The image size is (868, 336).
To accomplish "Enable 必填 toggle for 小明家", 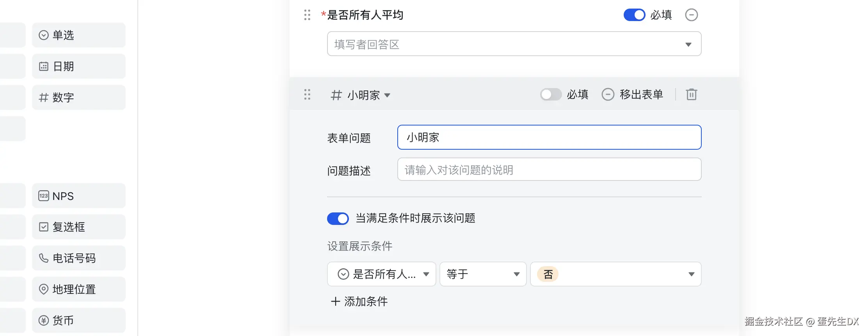I will 551,94.
